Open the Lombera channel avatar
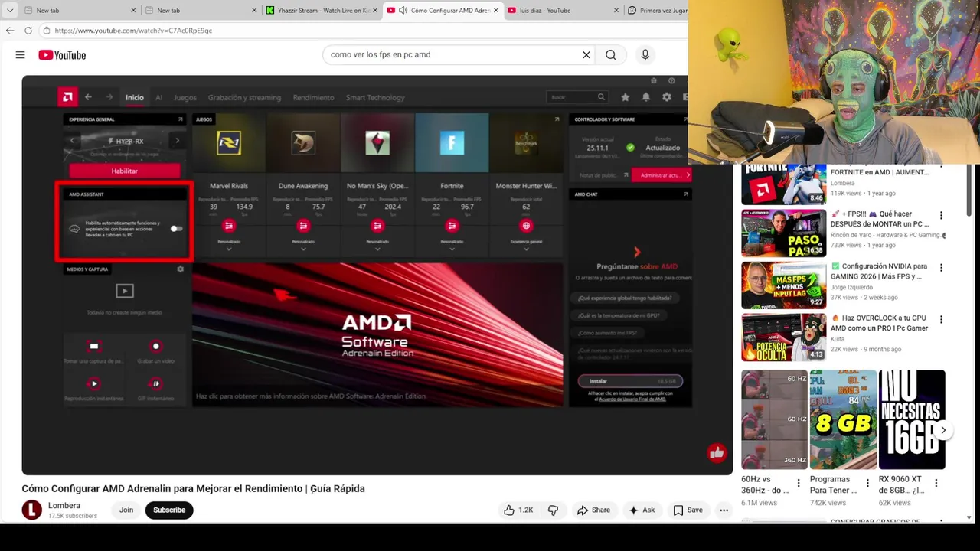 (x=31, y=510)
